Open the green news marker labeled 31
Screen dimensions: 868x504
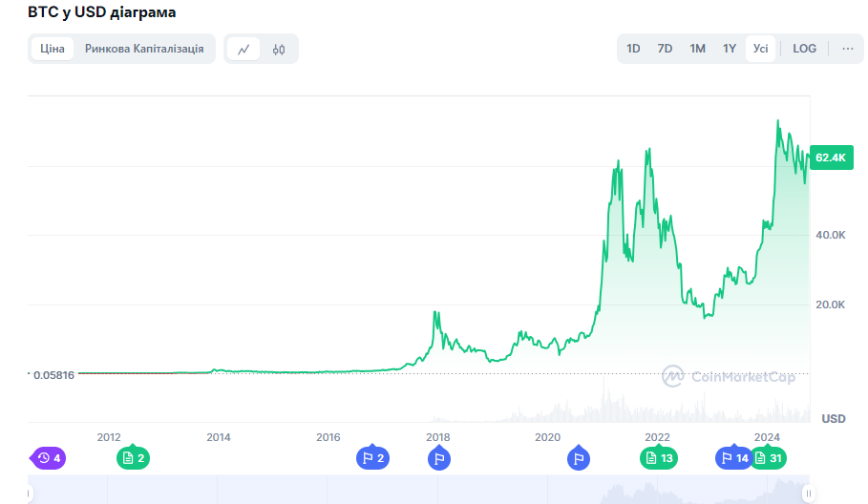coord(769,457)
